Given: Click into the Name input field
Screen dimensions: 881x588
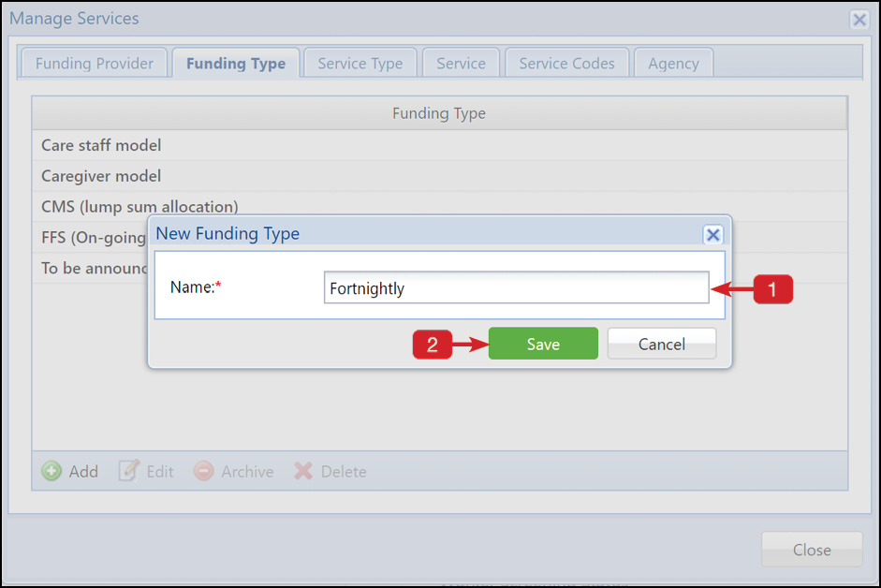Looking at the screenshot, I should [x=517, y=287].
